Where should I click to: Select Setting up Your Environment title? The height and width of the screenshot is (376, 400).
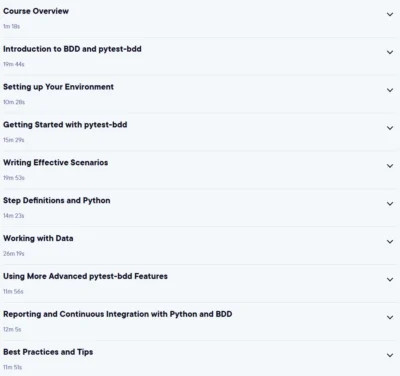pyautogui.click(x=58, y=87)
